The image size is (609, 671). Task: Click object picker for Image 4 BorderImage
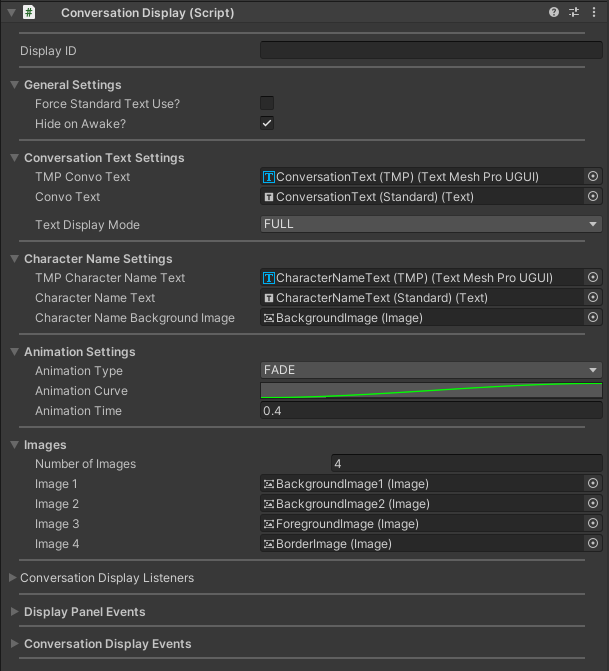[x=592, y=543]
